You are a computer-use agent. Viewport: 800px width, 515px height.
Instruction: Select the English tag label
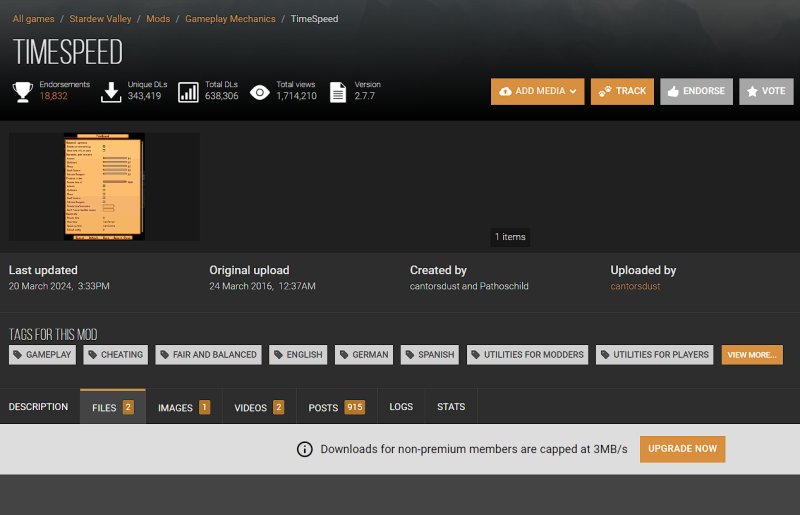305,355
